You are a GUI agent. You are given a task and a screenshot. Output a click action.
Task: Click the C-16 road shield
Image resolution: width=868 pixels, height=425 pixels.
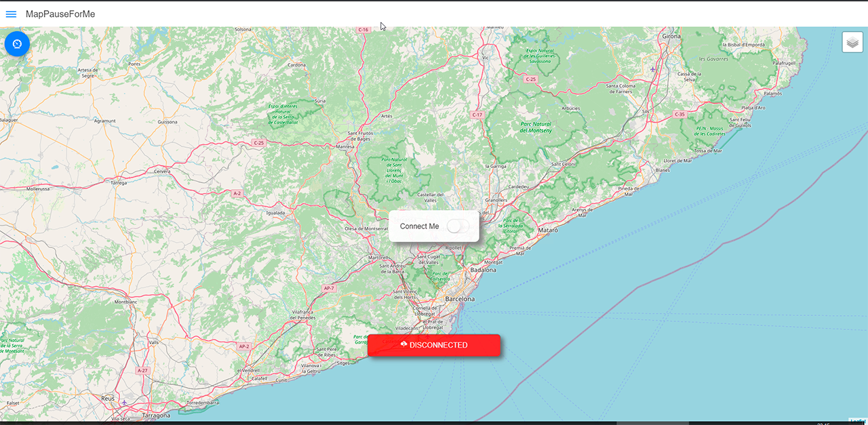tap(363, 30)
